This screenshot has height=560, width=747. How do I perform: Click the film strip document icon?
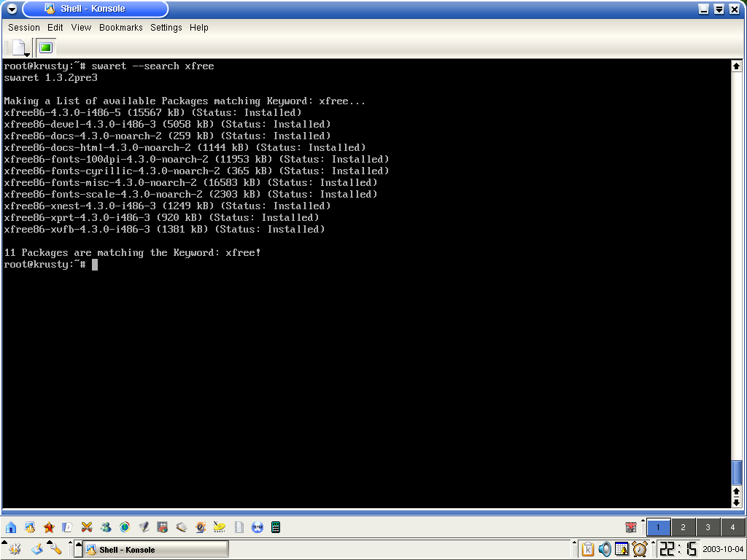tap(239, 527)
